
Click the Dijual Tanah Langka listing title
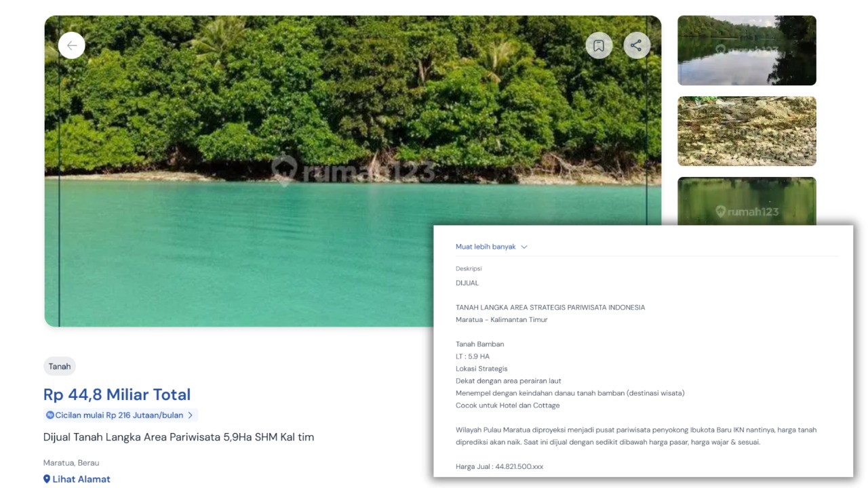tap(178, 437)
